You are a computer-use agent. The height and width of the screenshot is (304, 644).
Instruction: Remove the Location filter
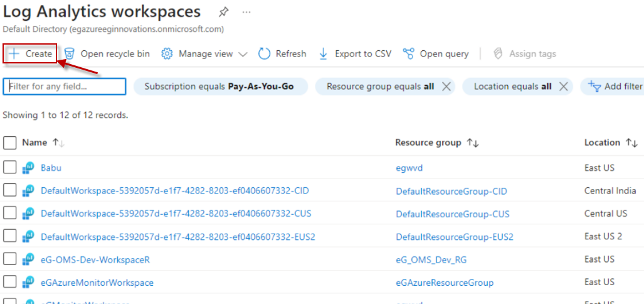[564, 87]
